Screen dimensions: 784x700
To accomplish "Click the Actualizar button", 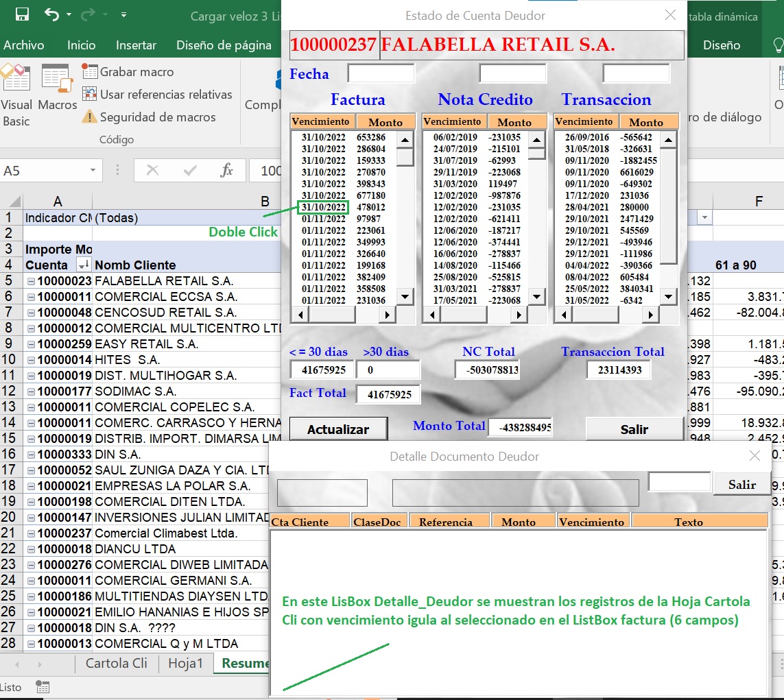I will [x=339, y=429].
